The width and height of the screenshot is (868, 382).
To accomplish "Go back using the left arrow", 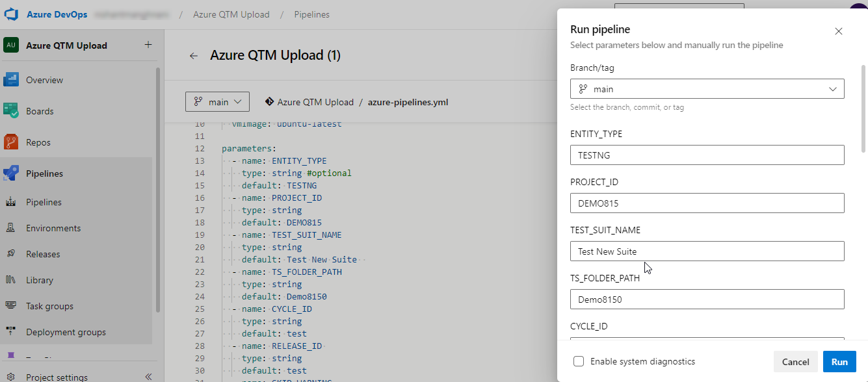I will (x=193, y=56).
